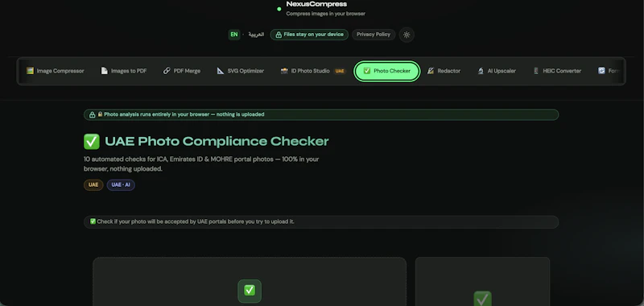Click the large checkmark in the right panel
Viewport: 644px width, 306px height.
482,299
